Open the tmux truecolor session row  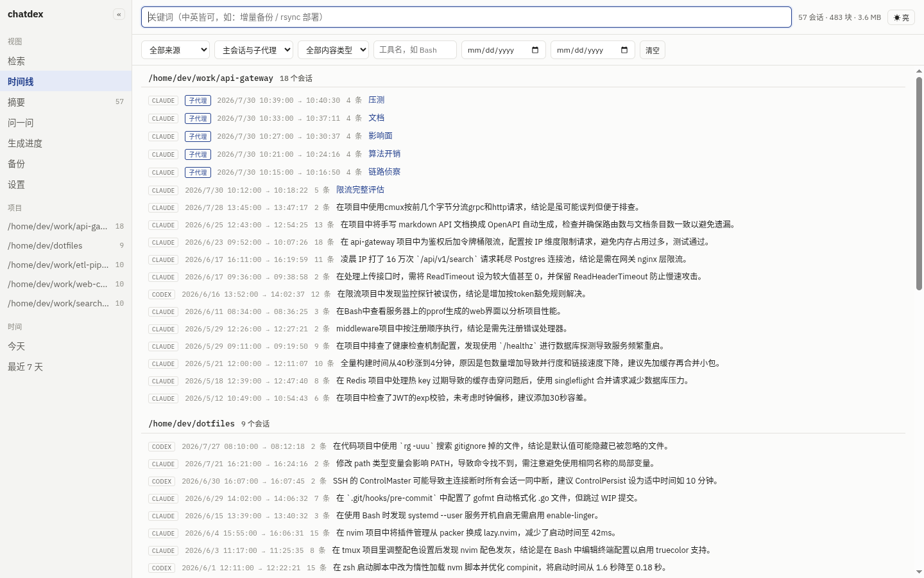point(523,550)
